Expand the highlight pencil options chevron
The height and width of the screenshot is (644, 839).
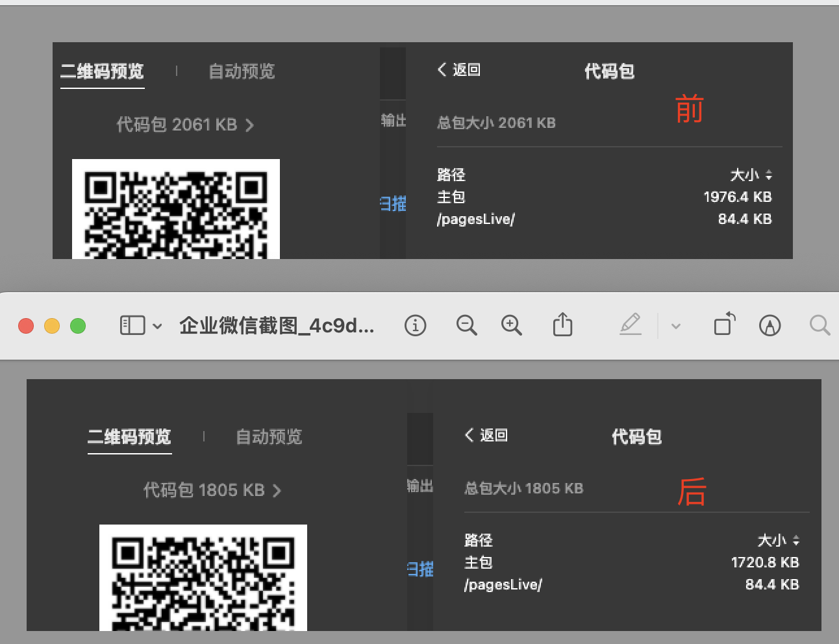tap(676, 326)
